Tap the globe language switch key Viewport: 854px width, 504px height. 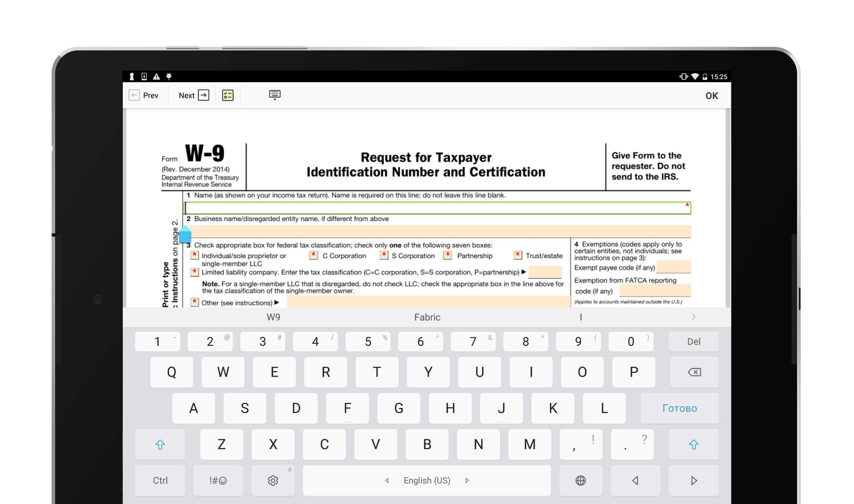click(581, 481)
